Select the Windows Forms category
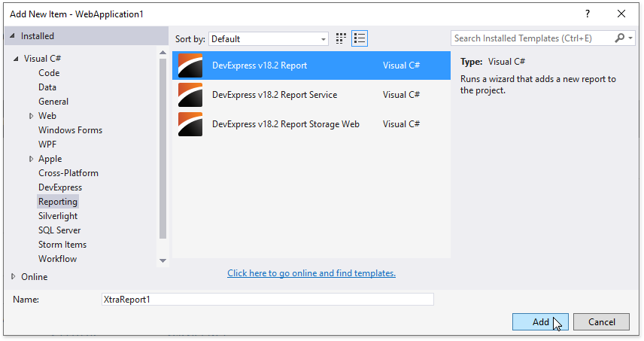This screenshot has height=341, width=644. pos(70,130)
